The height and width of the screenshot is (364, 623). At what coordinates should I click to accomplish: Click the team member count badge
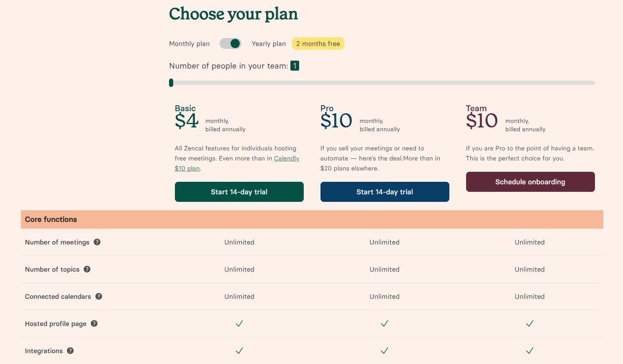click(x=295, y=66)
